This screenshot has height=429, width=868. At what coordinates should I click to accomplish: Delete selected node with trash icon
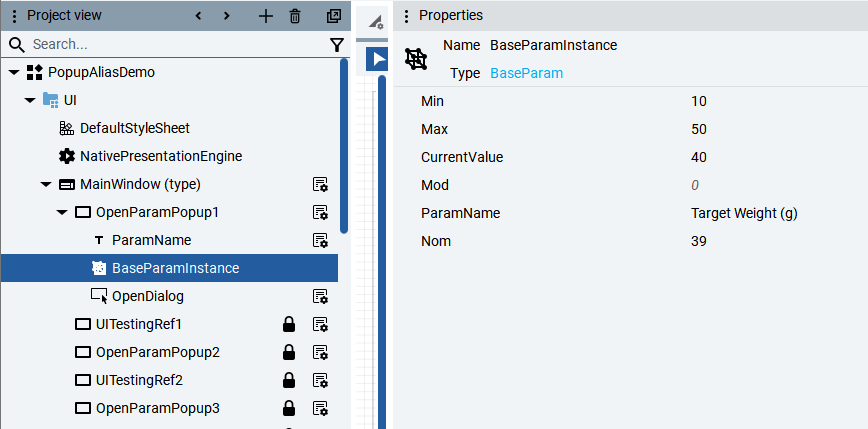(295, 16)
